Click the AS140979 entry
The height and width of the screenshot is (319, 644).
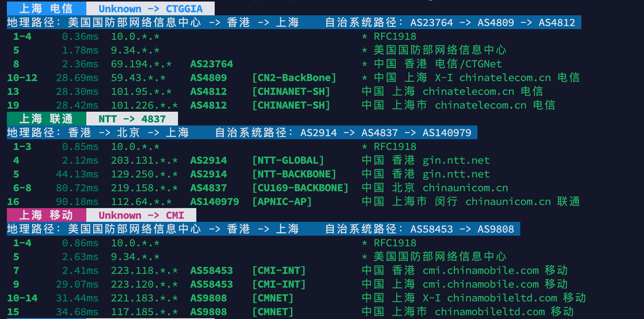(215, 201)
